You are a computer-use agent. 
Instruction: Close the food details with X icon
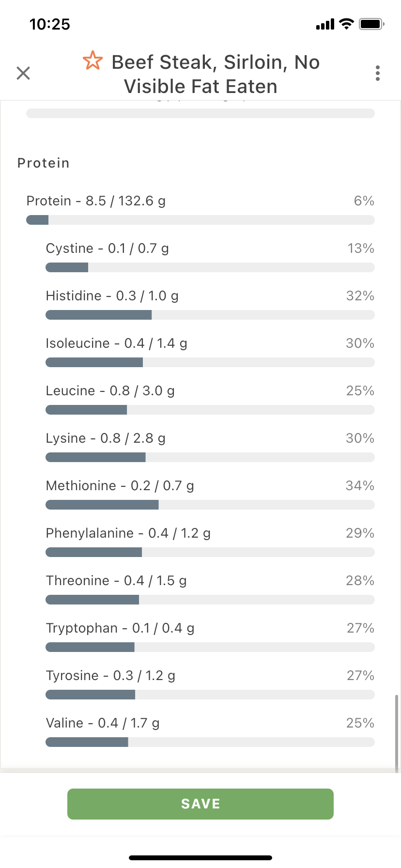[x=23, y=73]
